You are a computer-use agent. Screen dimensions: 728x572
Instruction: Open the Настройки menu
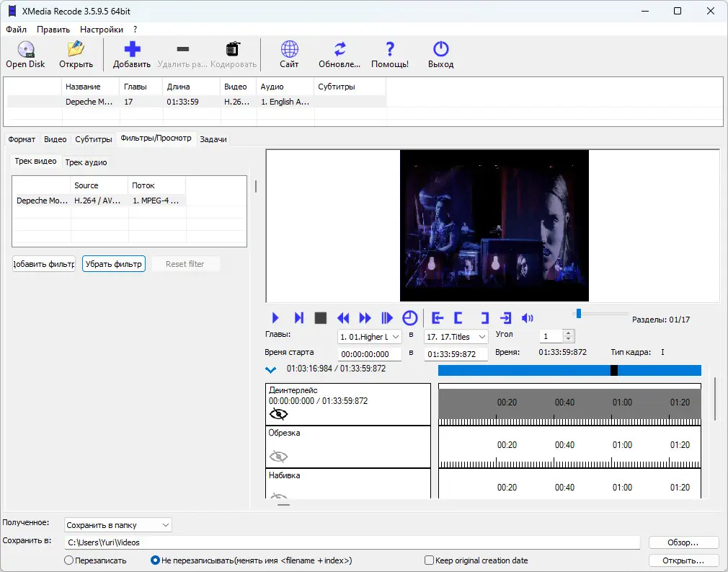(x=102, y=30)
